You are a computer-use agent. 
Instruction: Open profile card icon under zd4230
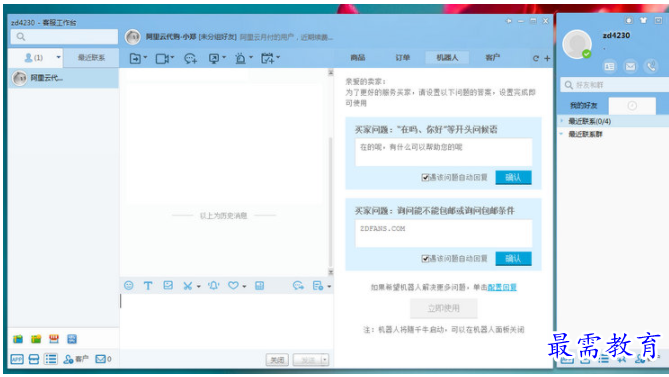point(609,66)
